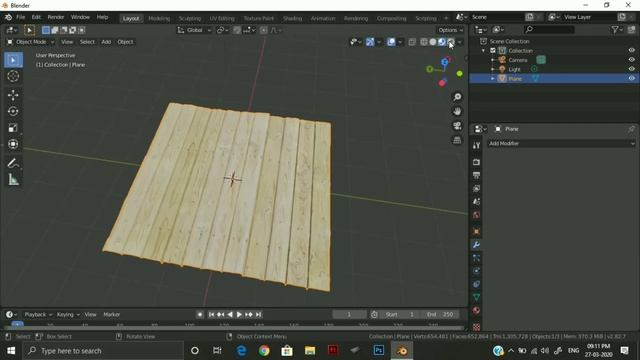Click the viewport zoom magnifier icon

coord(457,97)
